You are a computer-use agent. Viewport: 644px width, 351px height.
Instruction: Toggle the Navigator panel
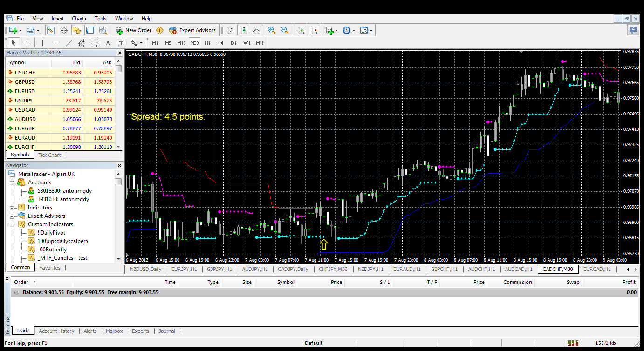[77, 30]
